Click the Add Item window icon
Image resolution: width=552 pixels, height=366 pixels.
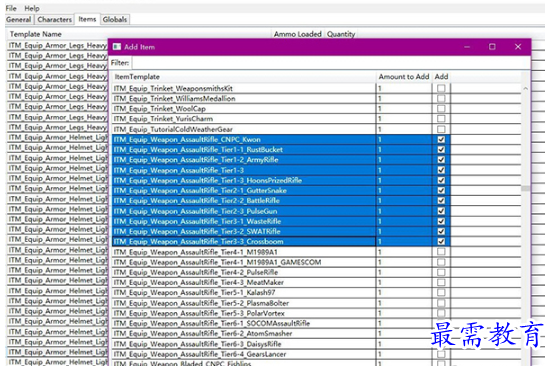(x=117, y=47)
